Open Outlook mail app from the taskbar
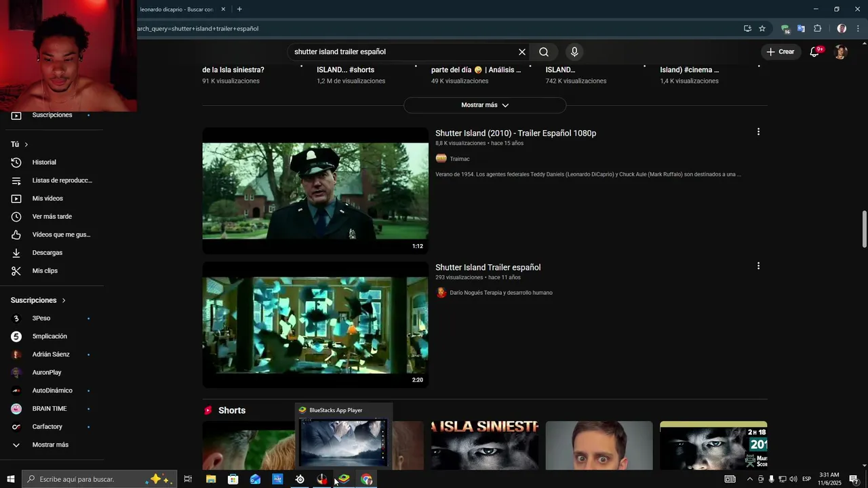Viewport: 868px width, 488px height. (255, 479)
